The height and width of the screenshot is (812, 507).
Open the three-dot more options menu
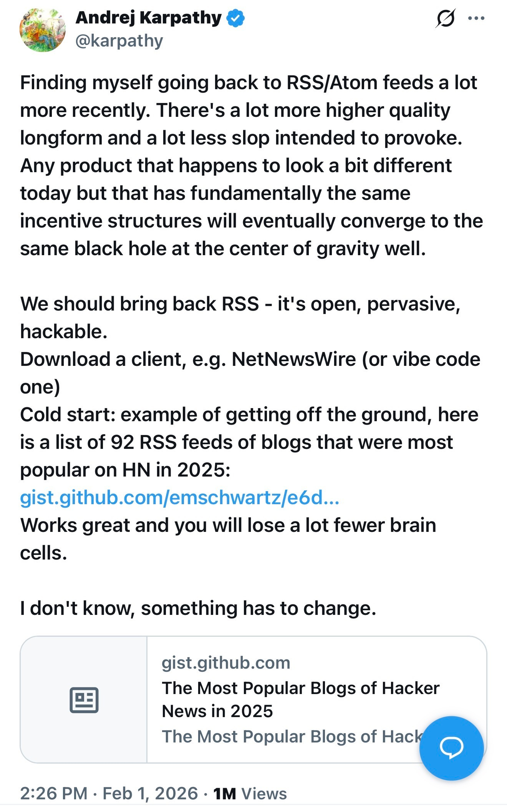point(477,18)
